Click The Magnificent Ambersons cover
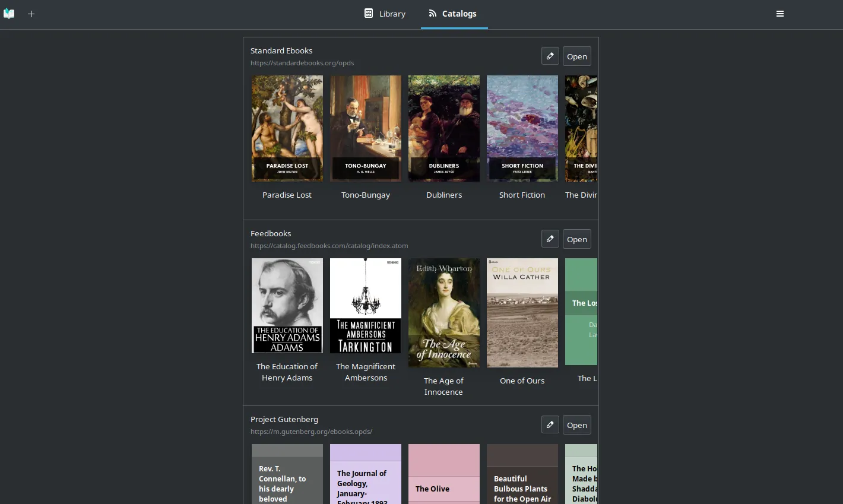Screen dimensions: 843x504 click(366, 306)
